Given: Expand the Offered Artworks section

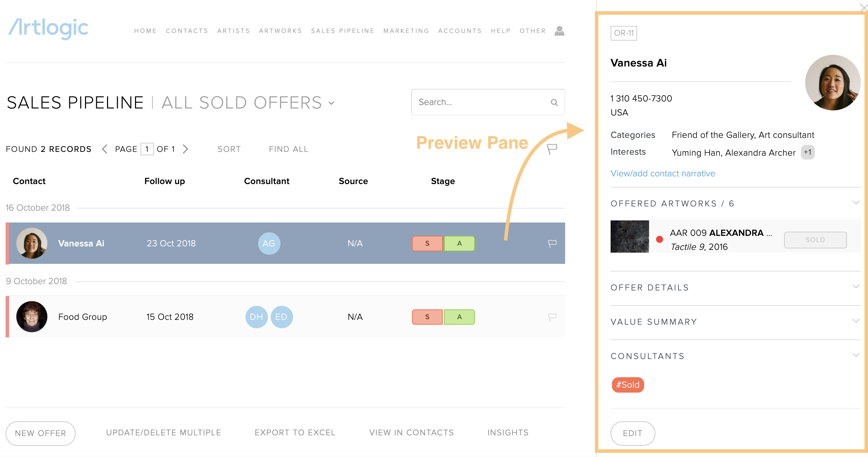Looking at the screenshot, I should (x=856, y=203).
